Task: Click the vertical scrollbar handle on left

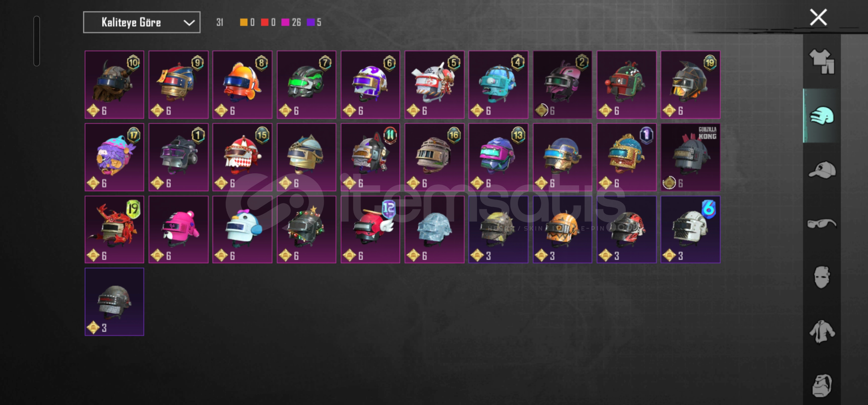Action: pyautogui.click(x=37, y=41)
